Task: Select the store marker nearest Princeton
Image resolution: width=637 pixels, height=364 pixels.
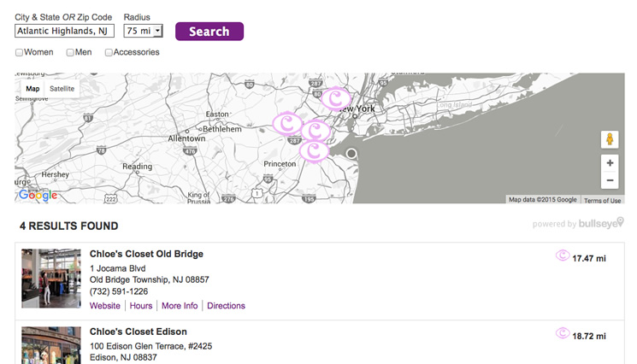Action: (314, 152)
